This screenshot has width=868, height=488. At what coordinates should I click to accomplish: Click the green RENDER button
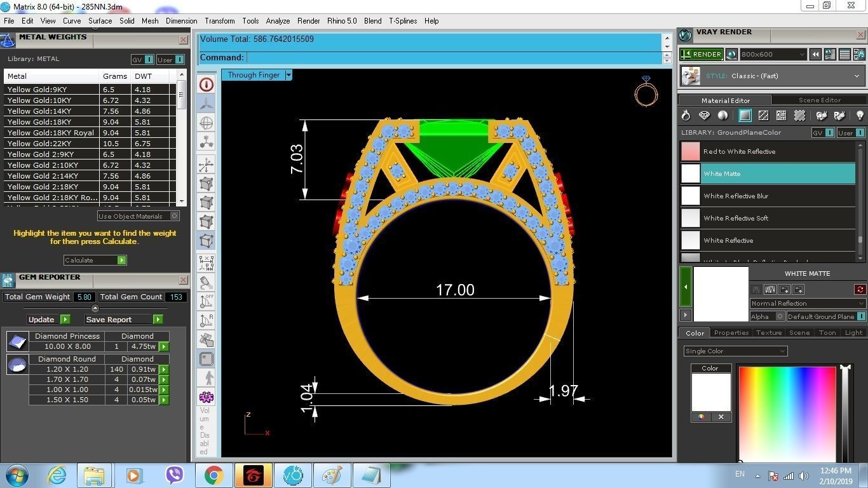tap(701, 54)
